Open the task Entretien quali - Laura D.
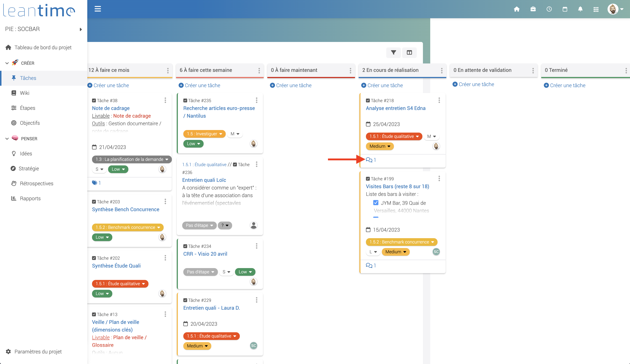 pos(211,308)
